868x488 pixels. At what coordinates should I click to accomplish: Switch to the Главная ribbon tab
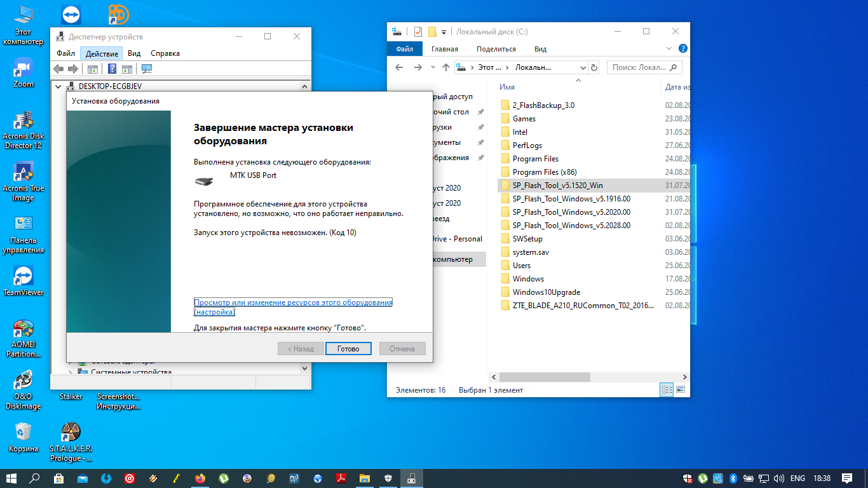[x=444, y=49]
